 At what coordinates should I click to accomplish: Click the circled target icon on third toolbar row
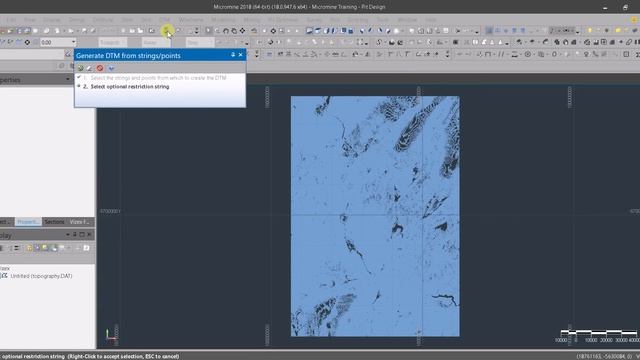[527, 54]
